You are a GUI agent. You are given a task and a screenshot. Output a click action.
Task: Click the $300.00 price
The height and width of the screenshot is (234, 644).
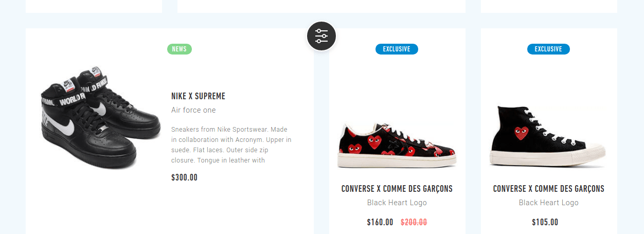click(184, 177)
